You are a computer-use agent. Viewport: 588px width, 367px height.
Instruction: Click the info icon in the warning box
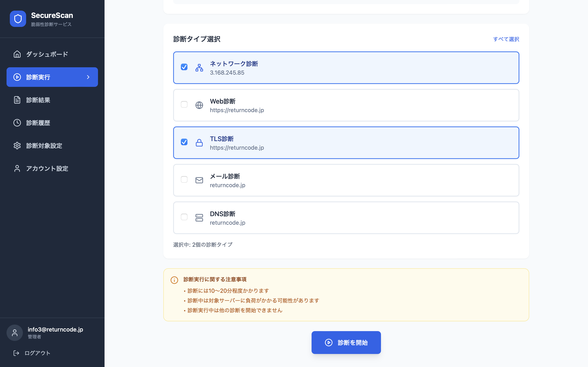click(174, 280)
